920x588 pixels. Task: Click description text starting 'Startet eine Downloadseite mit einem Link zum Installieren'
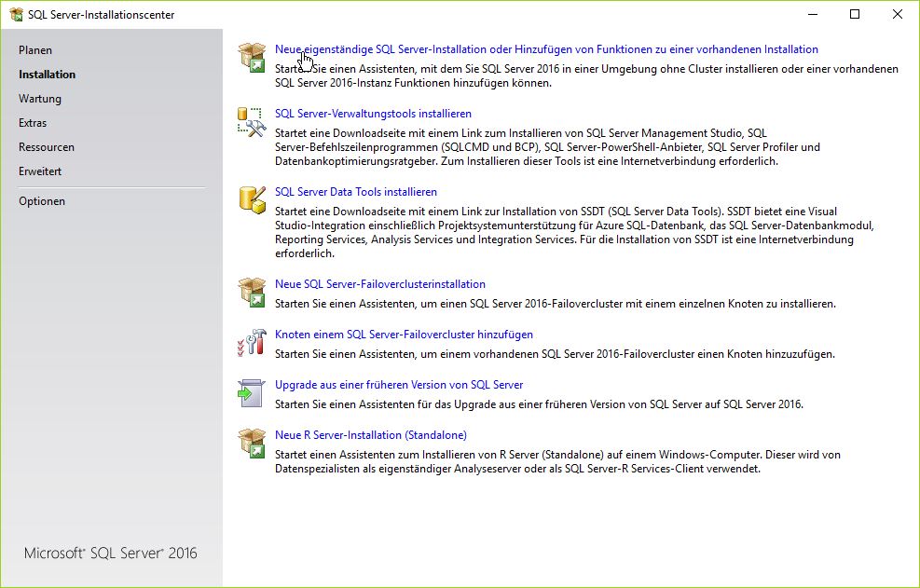point(547,147)
